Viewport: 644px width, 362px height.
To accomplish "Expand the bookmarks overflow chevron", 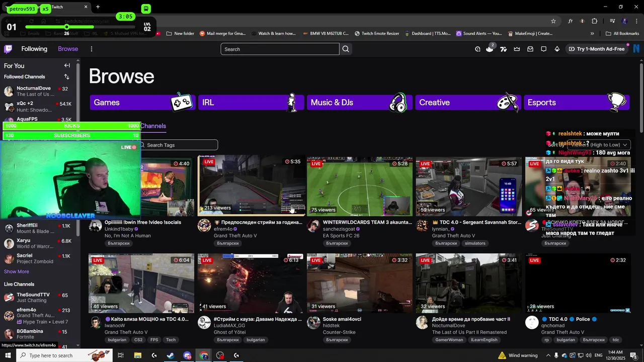I will [592, 34].
